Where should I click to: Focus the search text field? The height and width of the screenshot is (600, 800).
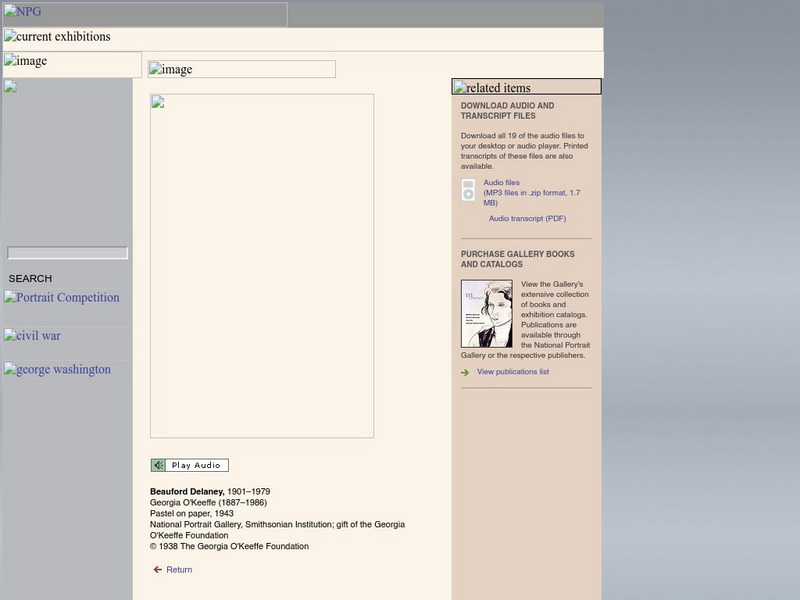(67, 253)
